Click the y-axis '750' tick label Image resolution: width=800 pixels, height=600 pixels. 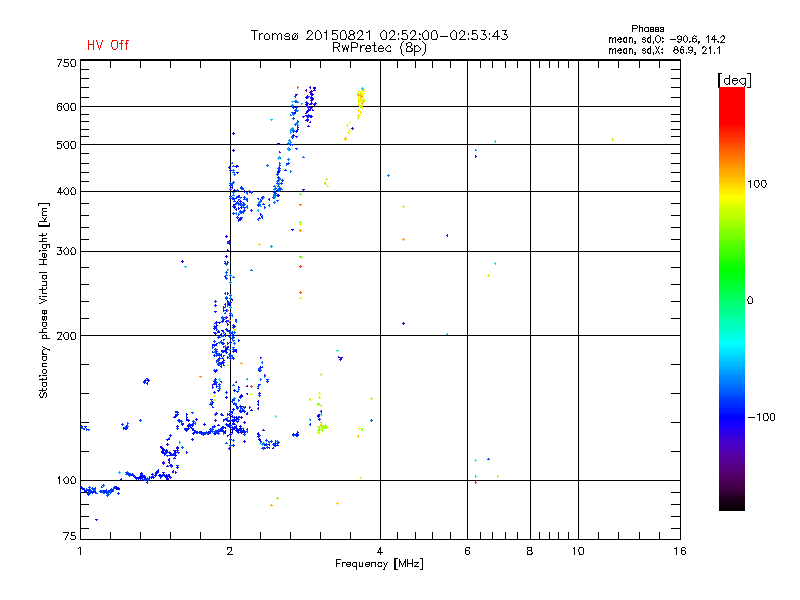[66, 63]
